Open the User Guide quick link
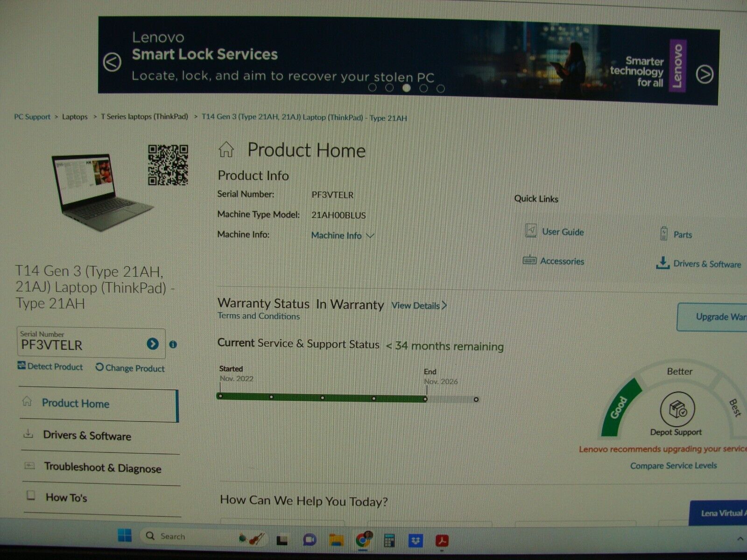This screenshot has height=560, width=747. [563, 232]
